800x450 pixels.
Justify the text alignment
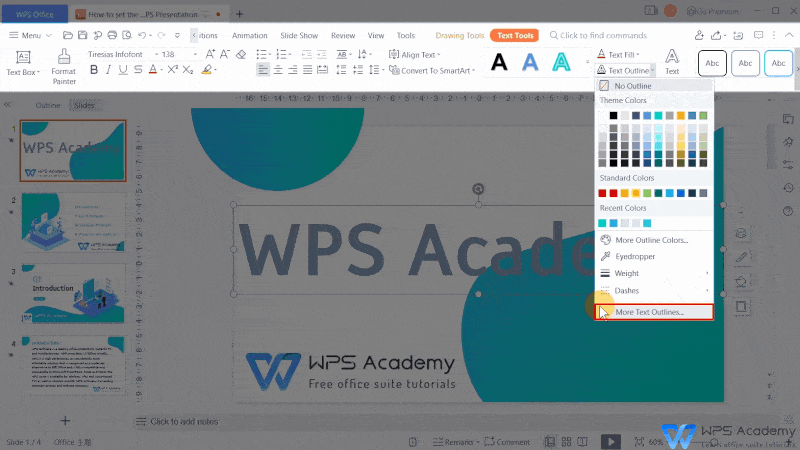pos(307,70)
